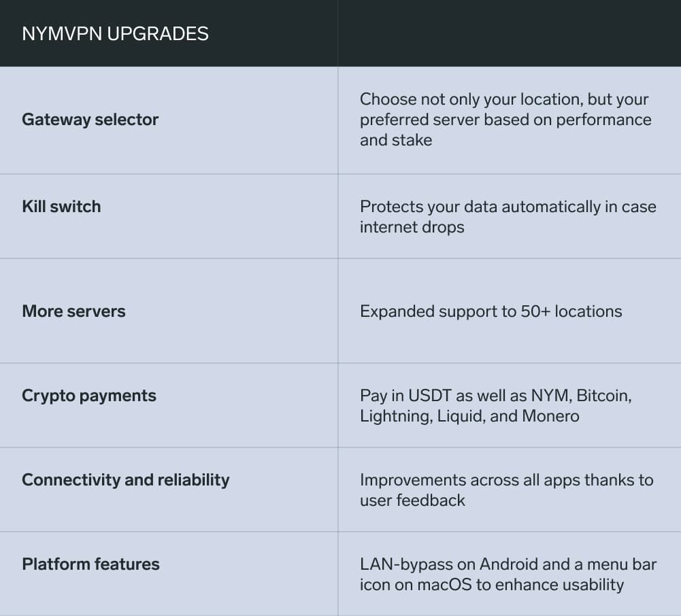Click the words "internet drops" in Kill switch
681x616 pixels.
pos(412,227)
